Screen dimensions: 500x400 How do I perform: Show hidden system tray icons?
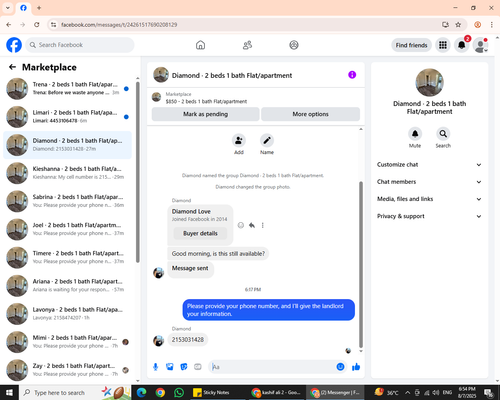[407, 393]
